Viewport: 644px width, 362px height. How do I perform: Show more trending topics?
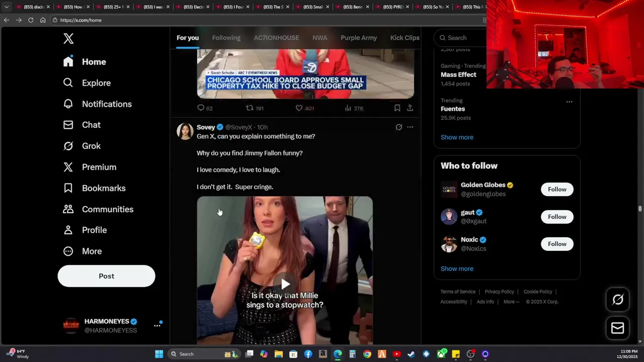[x=457, y=137]
